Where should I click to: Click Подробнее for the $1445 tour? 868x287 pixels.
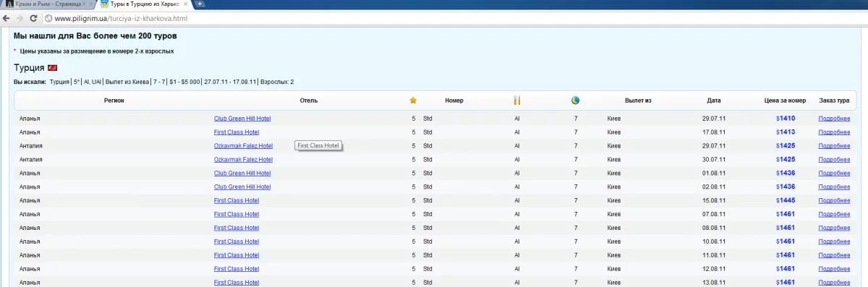click(834, 200)
